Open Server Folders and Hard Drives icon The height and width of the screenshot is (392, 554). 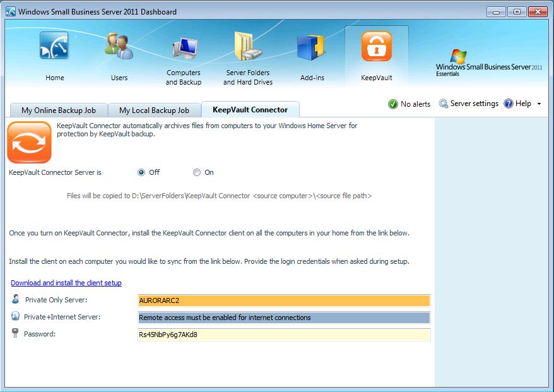248,46
